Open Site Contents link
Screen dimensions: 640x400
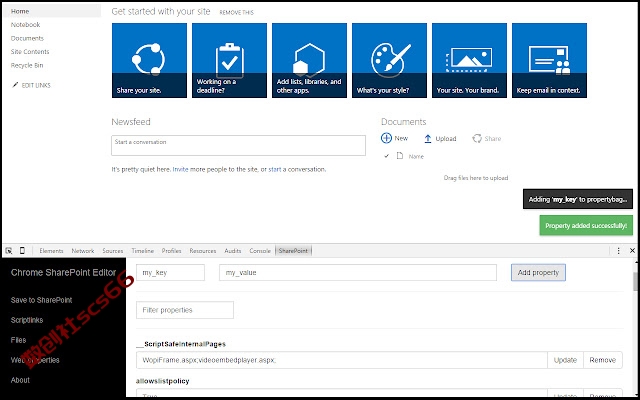pyautogui.click(x=30, y=51)
